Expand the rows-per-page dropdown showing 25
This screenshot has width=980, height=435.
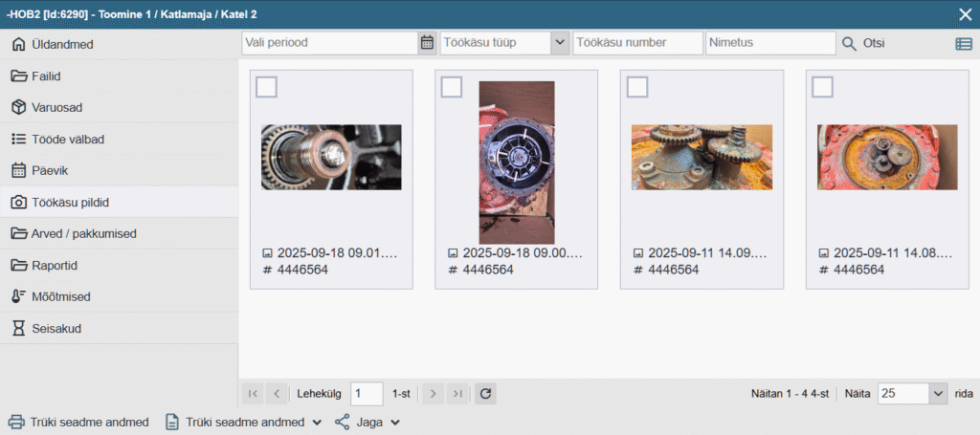coord(937,393)
